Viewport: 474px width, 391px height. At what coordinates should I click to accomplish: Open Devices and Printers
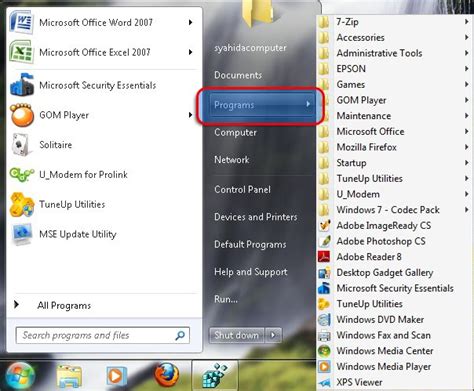(x=256, y=217)
